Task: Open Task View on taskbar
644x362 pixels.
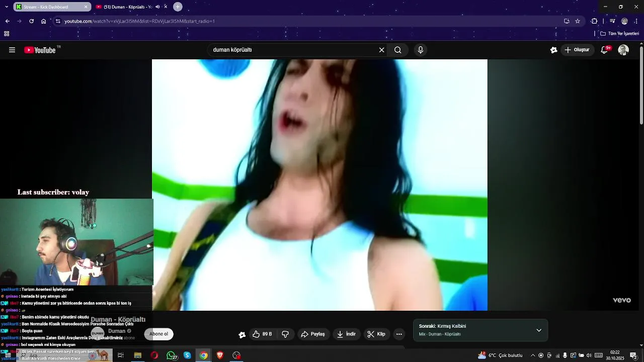Action: [121, 355]
